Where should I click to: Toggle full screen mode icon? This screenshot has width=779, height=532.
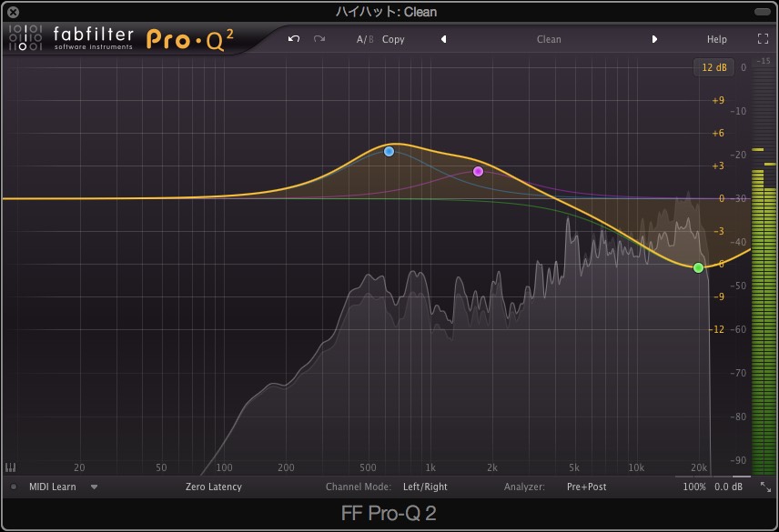click(x=763, y=39)
